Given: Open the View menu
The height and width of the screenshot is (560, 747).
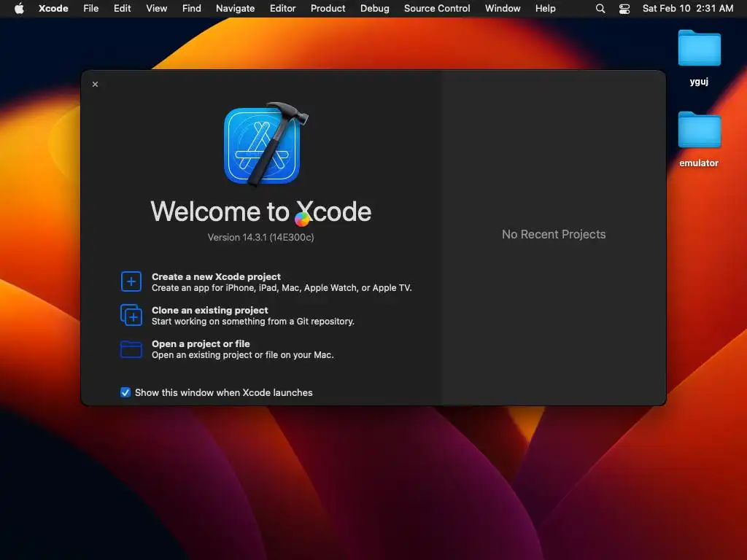Looking at the screenshot, I should [x=156, y=8].
